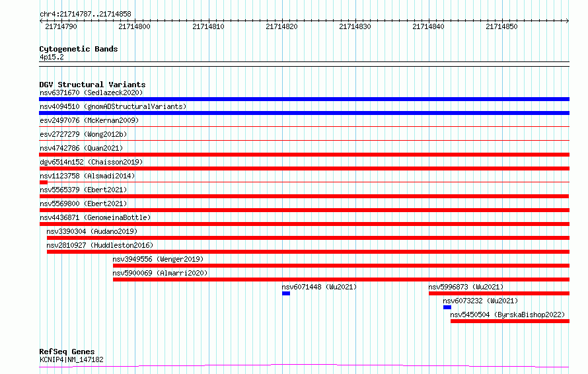The width and height of the screenshot is (588, 374).
Task: Click the nsv6371670 (Sedlazeck2020) variant label
Action: pyautogui.click(x=91, y=93)
